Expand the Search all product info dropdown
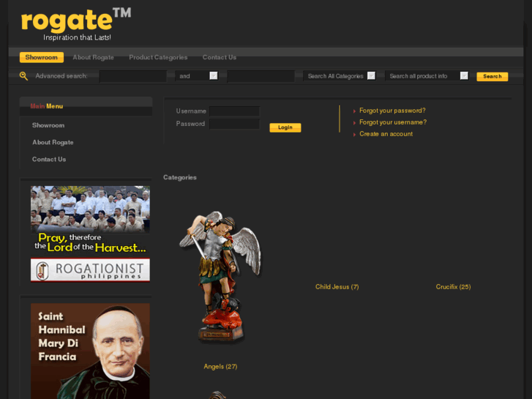 pos(427,76)
